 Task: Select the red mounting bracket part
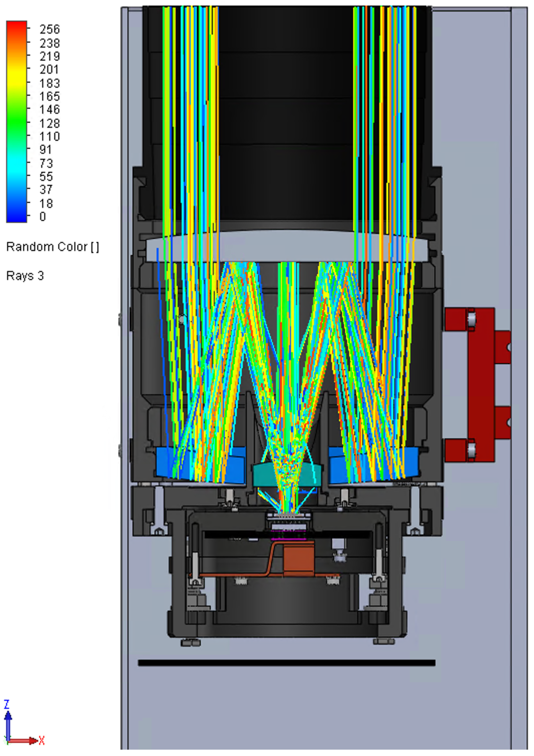tap(481, 385)
